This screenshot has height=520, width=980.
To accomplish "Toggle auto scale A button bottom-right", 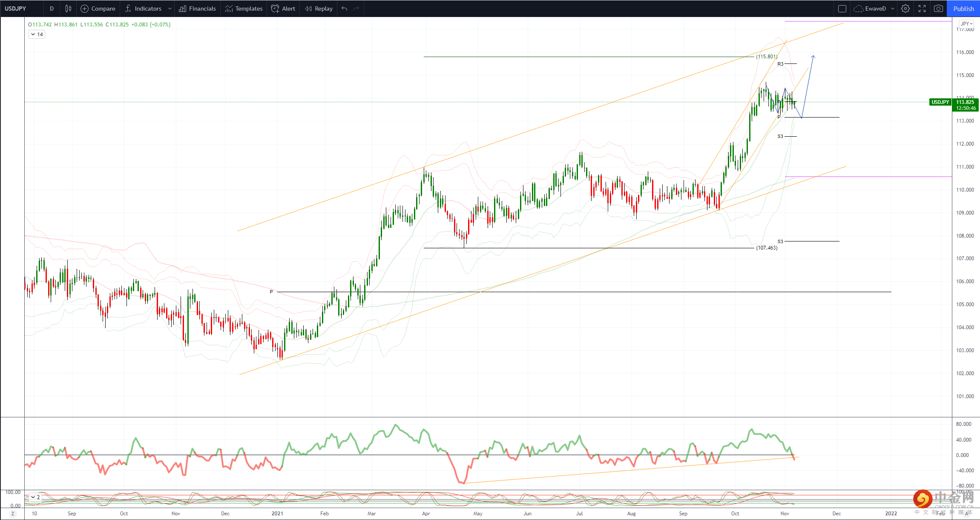I will 966,514.
